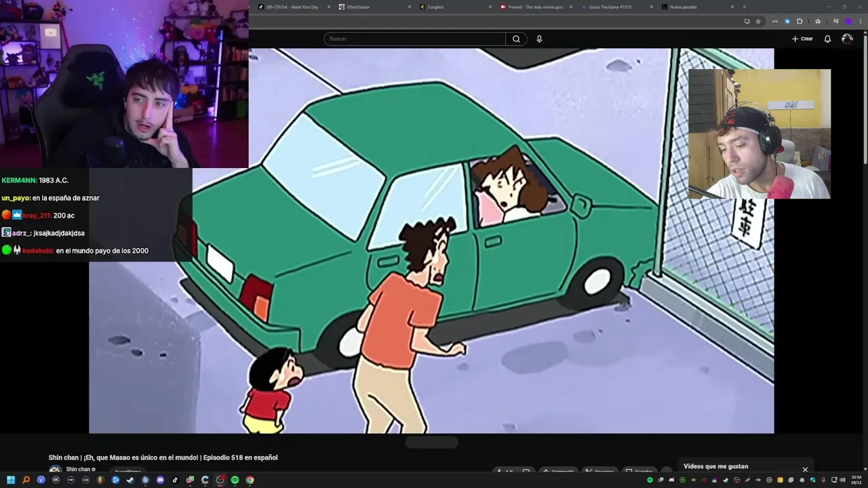Click chat message from kray_211
Viewport: 868px width, 488px height.
38,216
